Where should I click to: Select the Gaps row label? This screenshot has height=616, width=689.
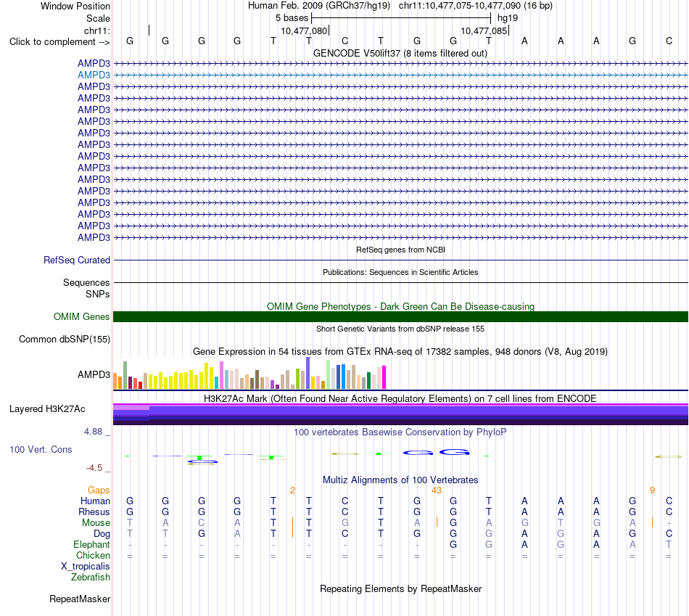pyautogui.click(x=99, y=490)
